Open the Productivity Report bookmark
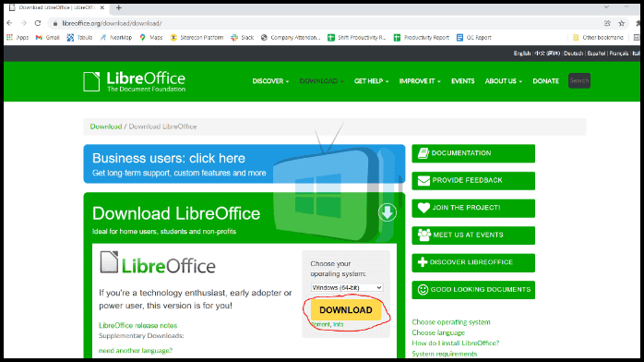The height and width of the screenshot is (362, 644). 422,37
